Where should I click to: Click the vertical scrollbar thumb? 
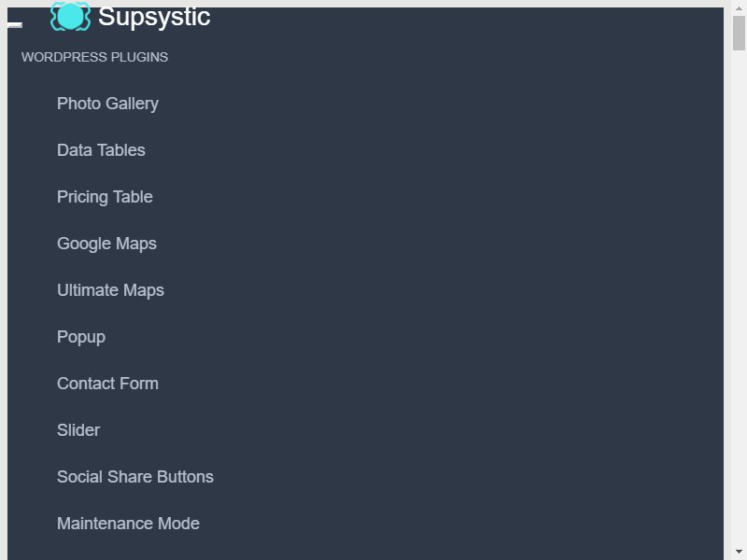click(x=739, y=33)
